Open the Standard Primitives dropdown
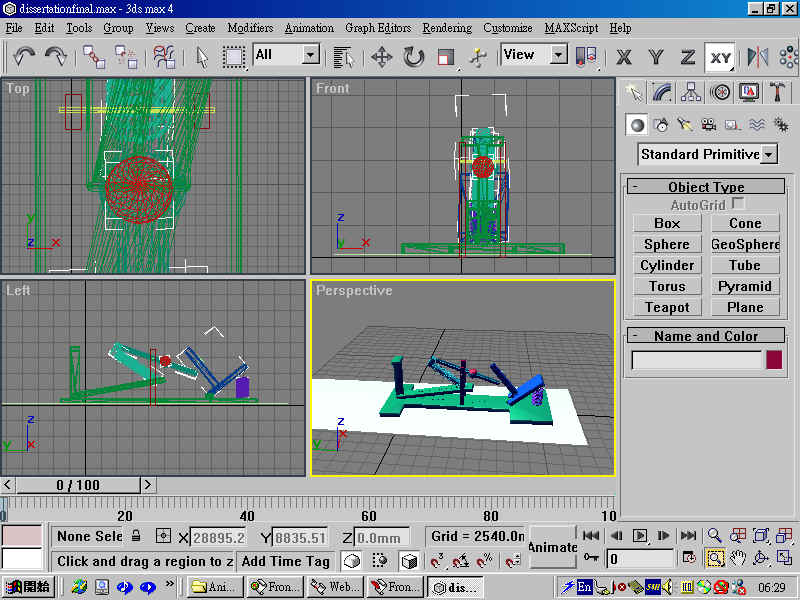 tap(708, 154)
